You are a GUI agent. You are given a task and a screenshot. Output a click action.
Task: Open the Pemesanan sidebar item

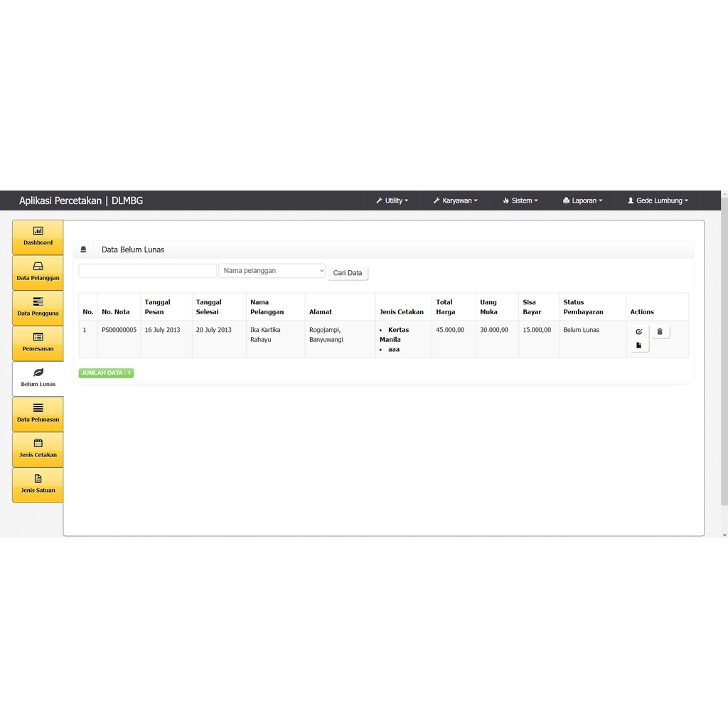[38, 343]
